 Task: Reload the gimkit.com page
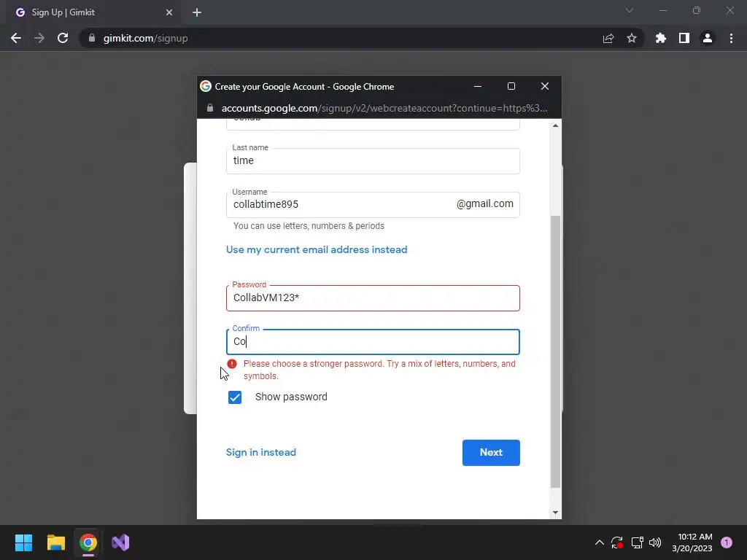[x=63, y=38]
